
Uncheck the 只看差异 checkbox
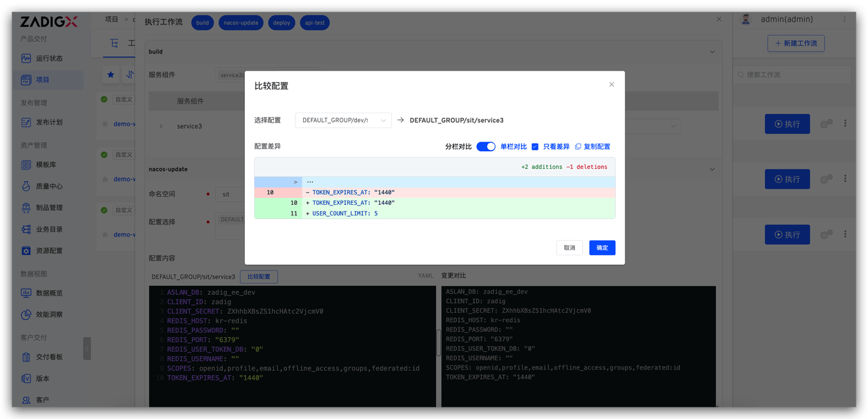pyautogui.click(x=535, y=146)
